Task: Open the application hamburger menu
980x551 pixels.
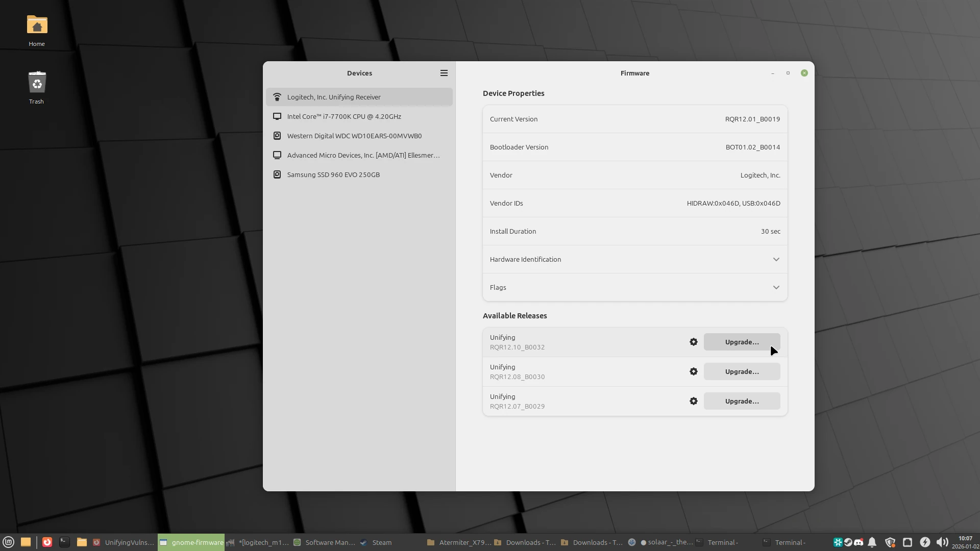Action: pos(443,72)
